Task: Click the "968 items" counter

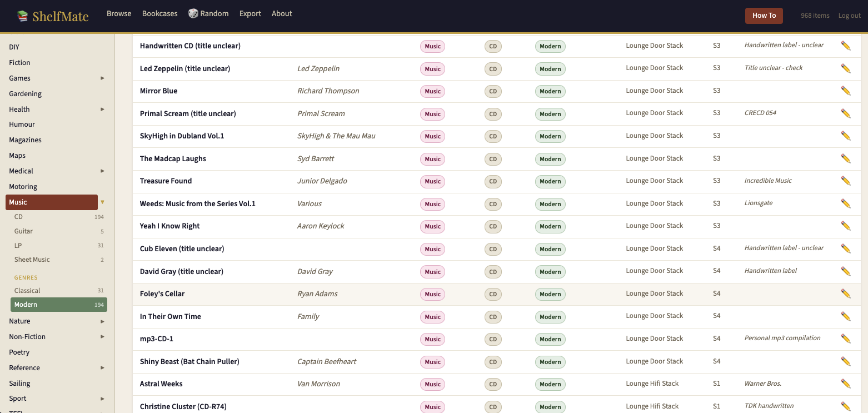Action: click(x=815, y=16)
